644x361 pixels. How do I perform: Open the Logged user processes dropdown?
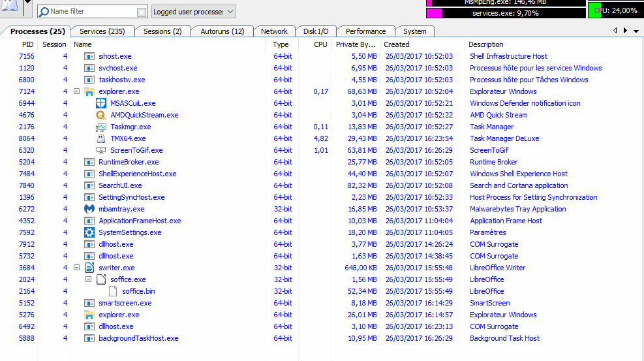193,12
